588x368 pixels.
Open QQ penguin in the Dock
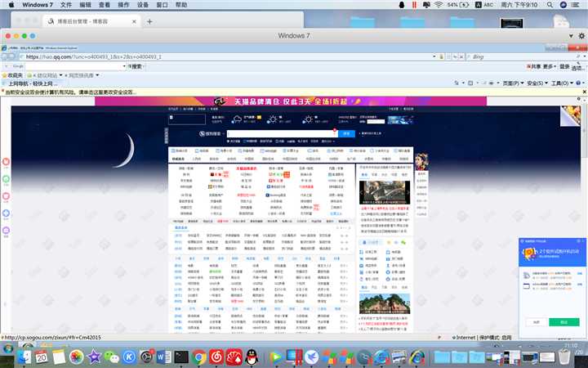click(252, 357)
